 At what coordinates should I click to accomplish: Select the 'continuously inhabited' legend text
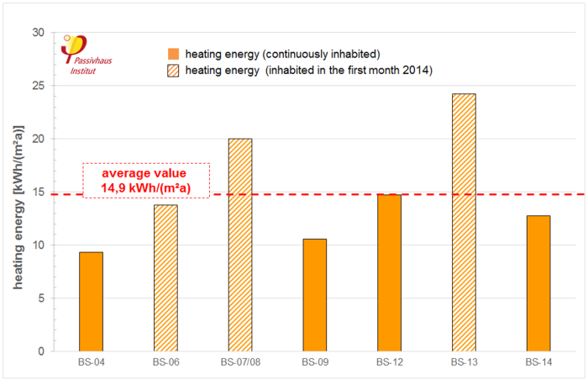[283, 55]
